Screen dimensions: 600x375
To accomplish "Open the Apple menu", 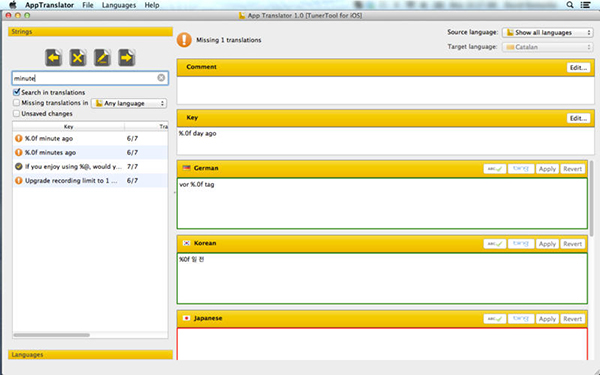I will [13, 5].
